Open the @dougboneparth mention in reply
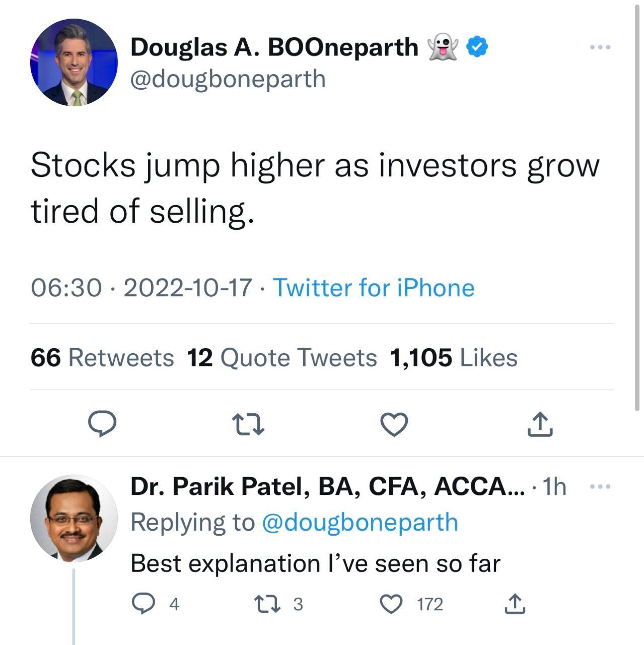This screenshot has height=645, width=644. coord(360,522)
